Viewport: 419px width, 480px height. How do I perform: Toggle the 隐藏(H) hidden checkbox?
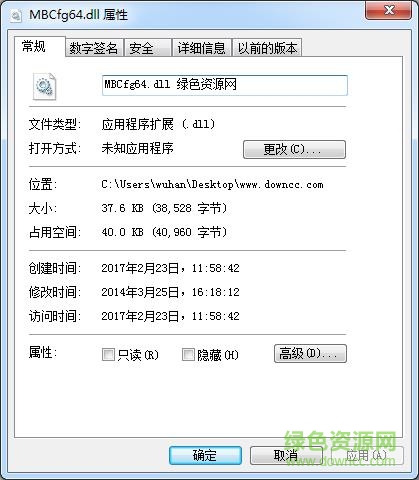coord(188,355)
